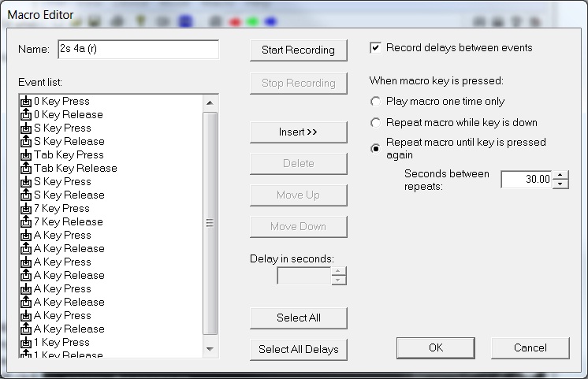Toggle Record delays between events checkbox
The width and height of the screenshot is (588, 379).
(375, 48)
